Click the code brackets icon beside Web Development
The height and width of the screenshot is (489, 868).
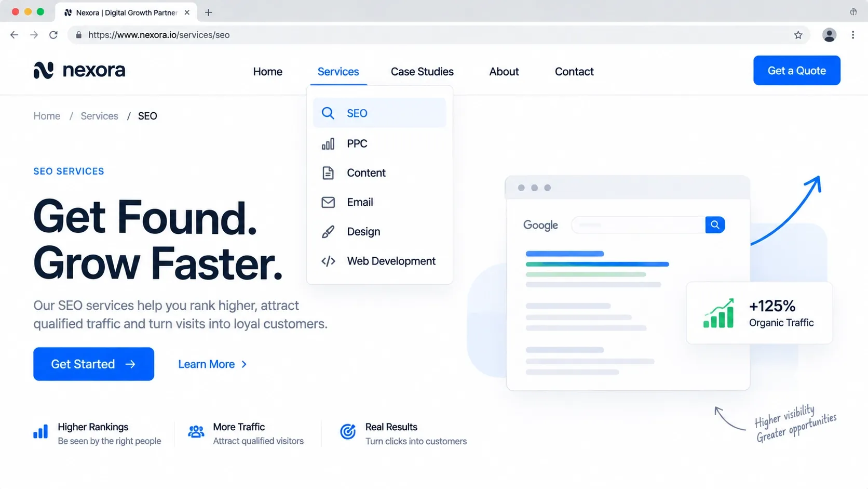click(328, 261)
